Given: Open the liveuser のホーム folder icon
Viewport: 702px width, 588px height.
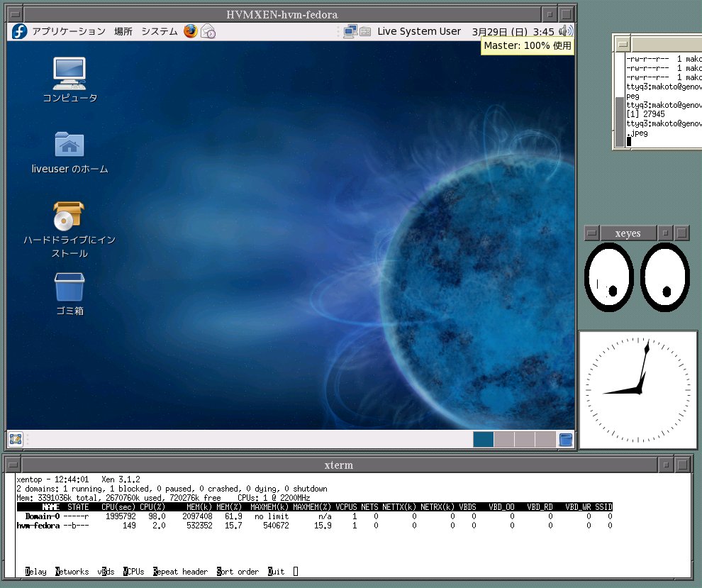Looking at the screenshot, I should click(x=69, y=152).
